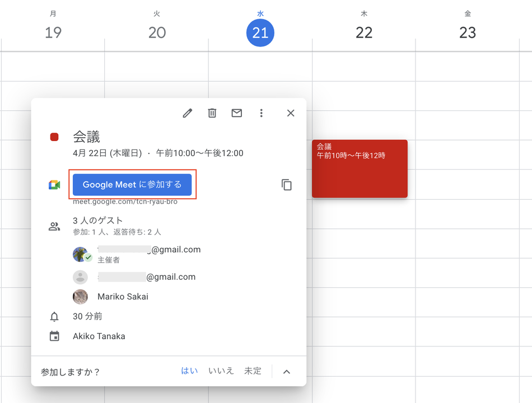The image size is (532, 403).
Task: Click the guests people icon
Action: [54, 226]
